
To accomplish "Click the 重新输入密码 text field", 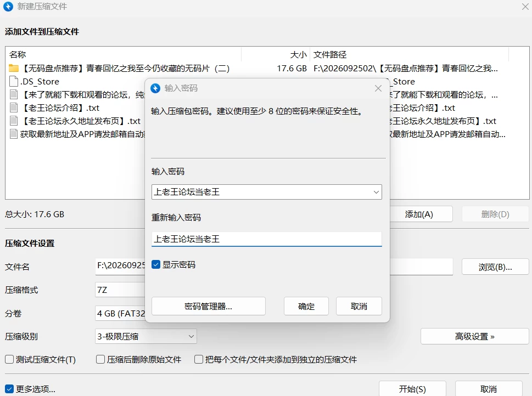I will (267, 239).
